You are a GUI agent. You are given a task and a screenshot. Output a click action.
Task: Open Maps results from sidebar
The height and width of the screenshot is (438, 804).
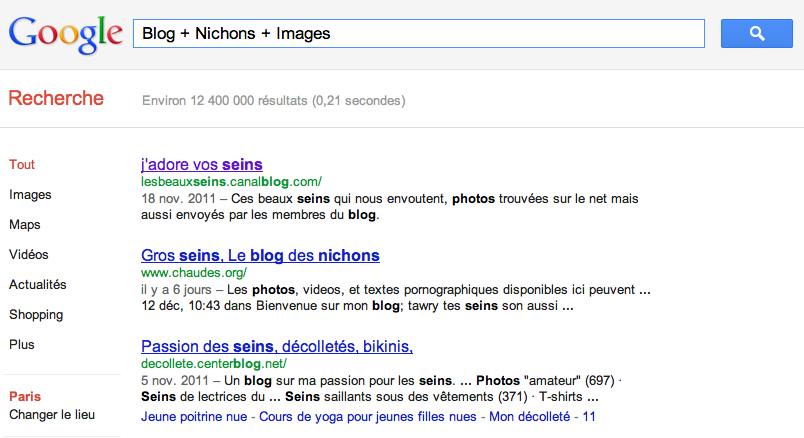[25, 225]
